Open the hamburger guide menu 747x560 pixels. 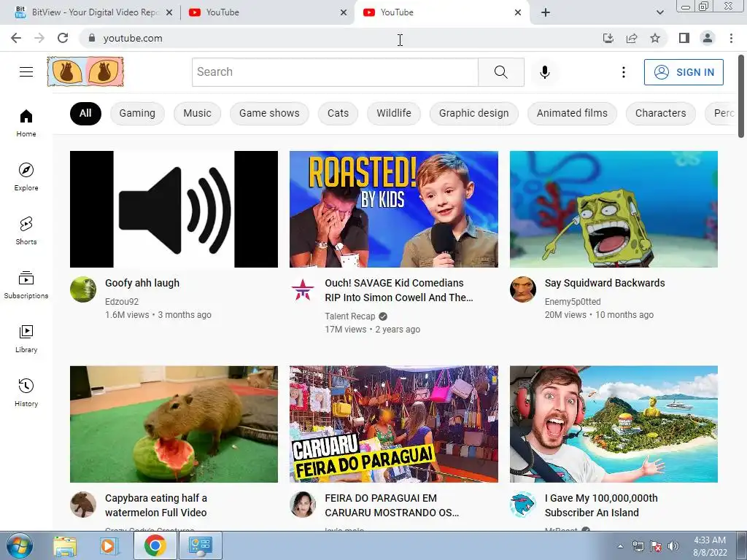pos(26,72)
